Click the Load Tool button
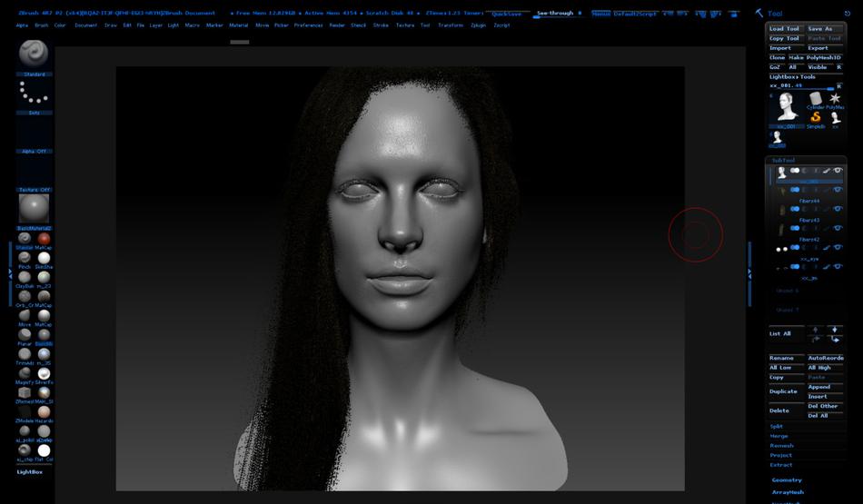This screenshot has width=863, height=504. [x=786, y=29]
